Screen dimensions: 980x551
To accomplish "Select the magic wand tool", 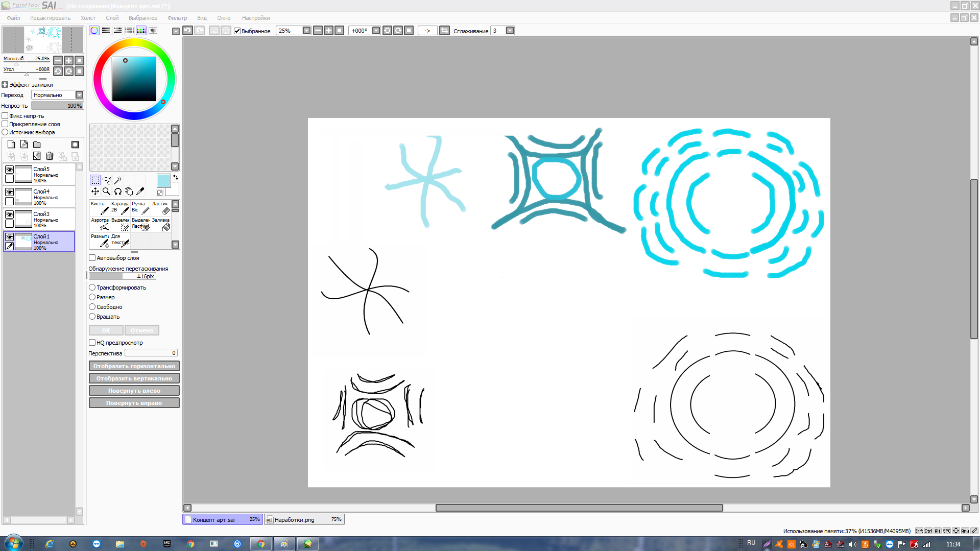I will coord(117,180).
